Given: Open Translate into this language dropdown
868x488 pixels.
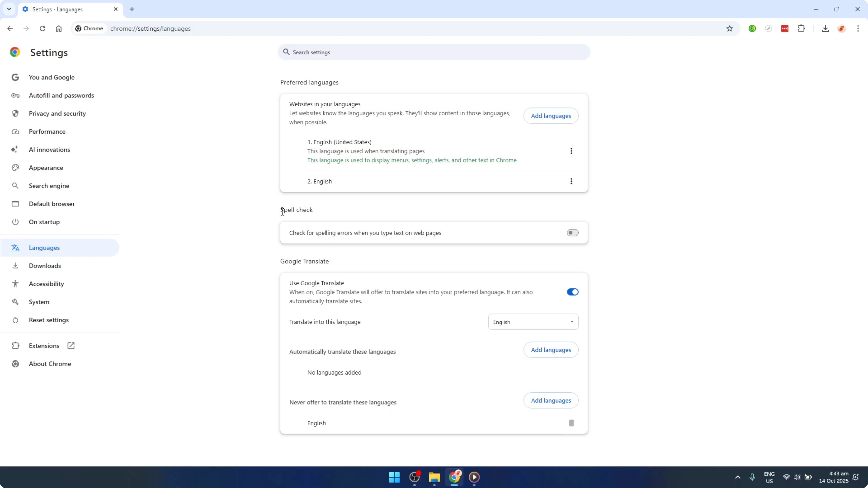Looking at the screenshot, I should coord(533,322).
